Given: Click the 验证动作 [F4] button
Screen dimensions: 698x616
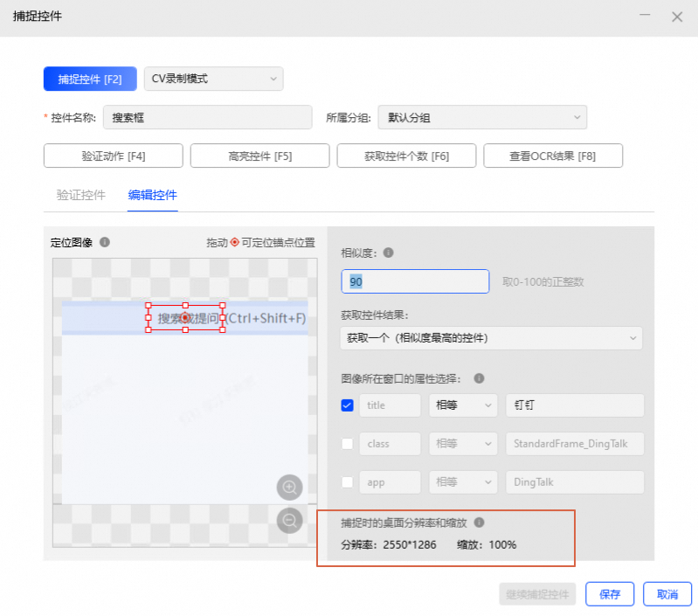Looking at the screenshot, I should [x=113, y=156].
